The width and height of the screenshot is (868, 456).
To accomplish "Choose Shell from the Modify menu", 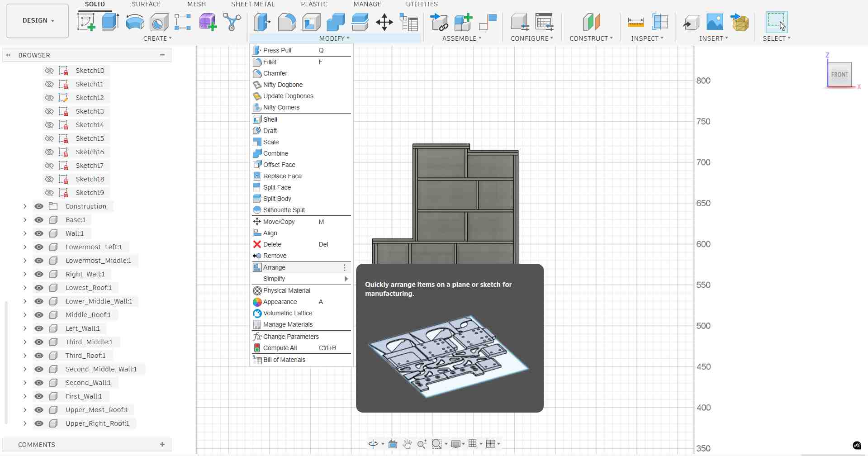I will pos(270,119).
